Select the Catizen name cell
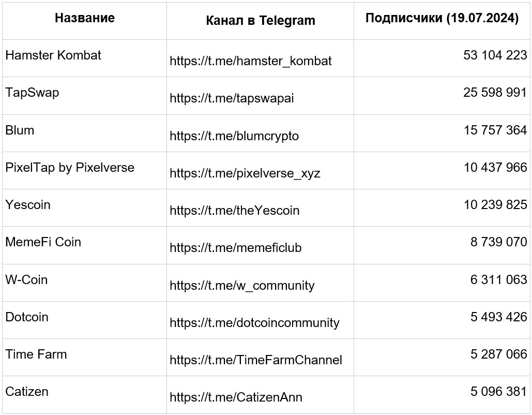 pyautogui.click(x=84, y=395)
